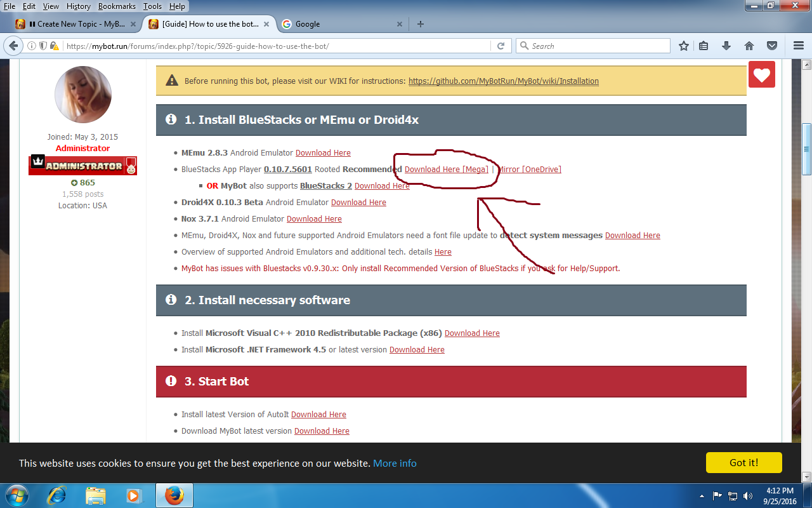Click Droid4X Download Here link
Viewport: 812px width, 508px height.
pos(358,203)
